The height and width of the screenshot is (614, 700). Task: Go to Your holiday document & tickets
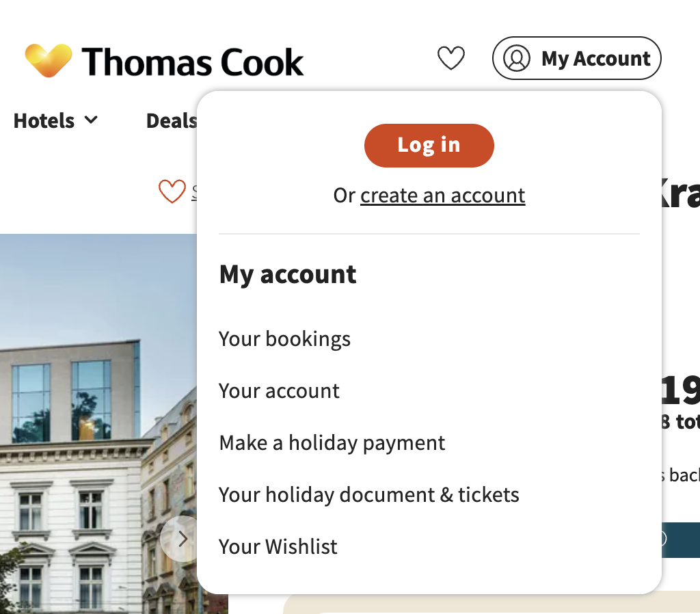[368, 495]
